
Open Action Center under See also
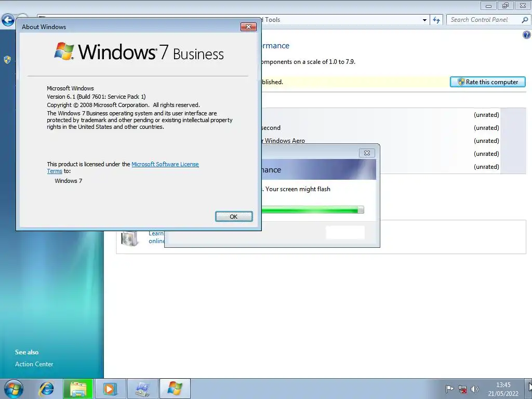(x=34, y=364)
